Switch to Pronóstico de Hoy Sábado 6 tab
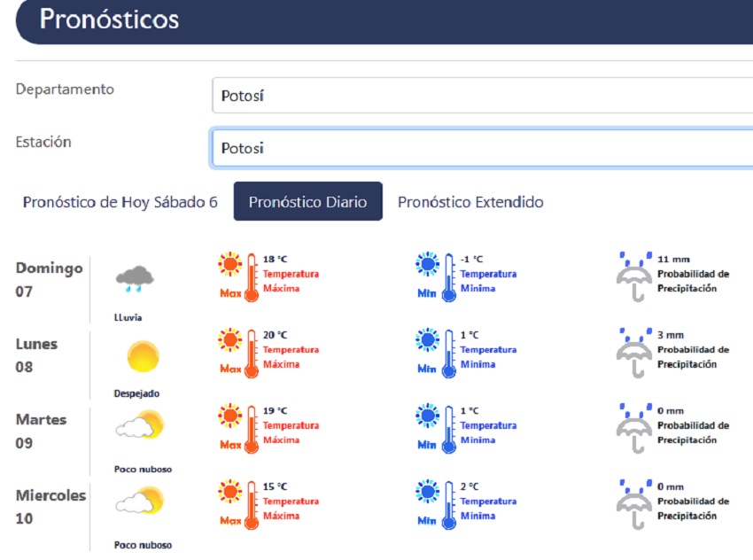This screenshot has height=560, width=753. pyautogui.click(x=120, y=202)
